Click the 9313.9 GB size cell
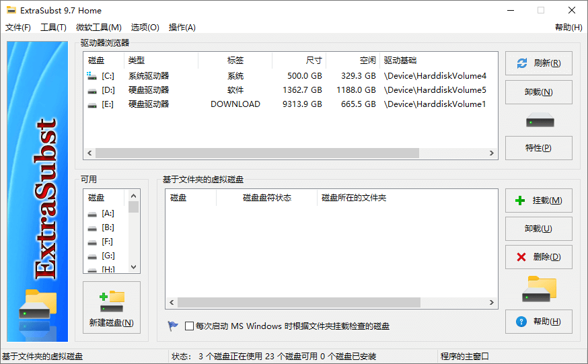This screenshot has width=588, height=364. pos(302,104)
